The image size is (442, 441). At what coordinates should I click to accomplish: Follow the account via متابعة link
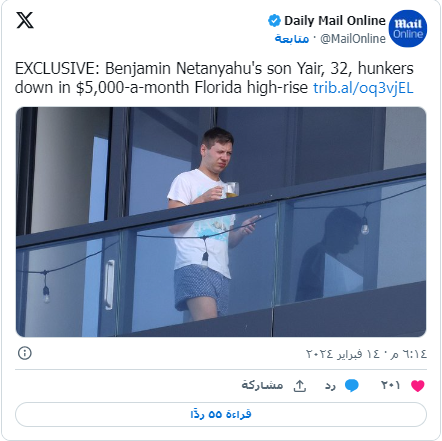[292, 39]
